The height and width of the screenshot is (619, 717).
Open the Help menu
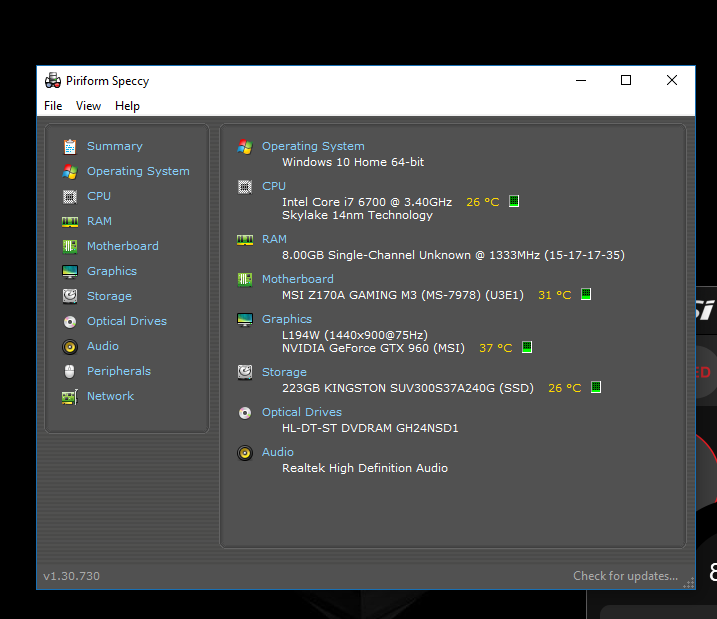pos(127,106)
